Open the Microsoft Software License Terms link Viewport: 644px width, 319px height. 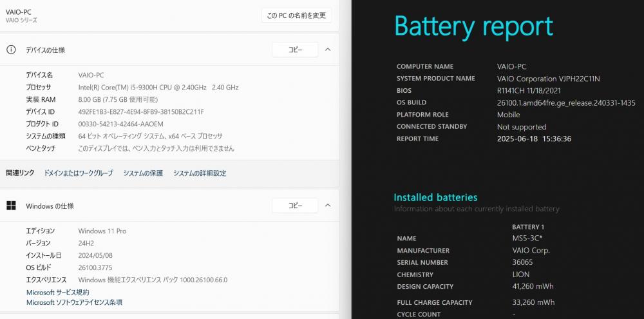74,302
